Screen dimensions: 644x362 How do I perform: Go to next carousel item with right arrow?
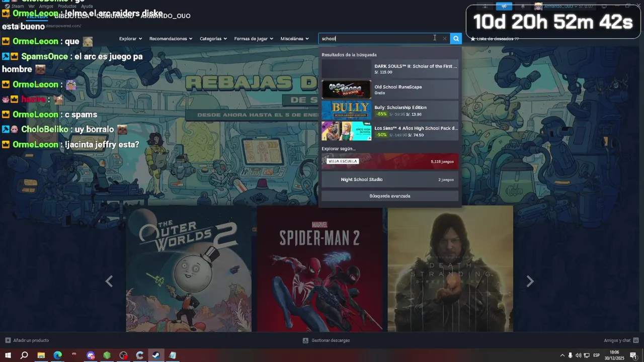click(x=530, y=282)
